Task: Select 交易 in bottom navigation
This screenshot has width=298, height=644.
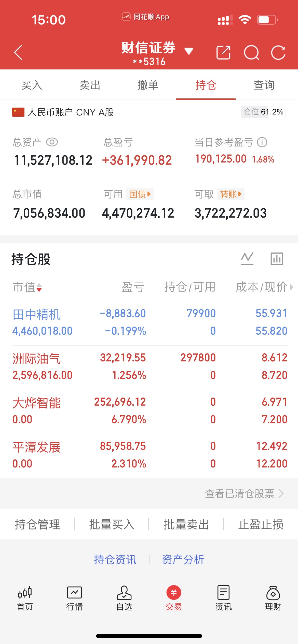Action: click(x=174, y=598)
